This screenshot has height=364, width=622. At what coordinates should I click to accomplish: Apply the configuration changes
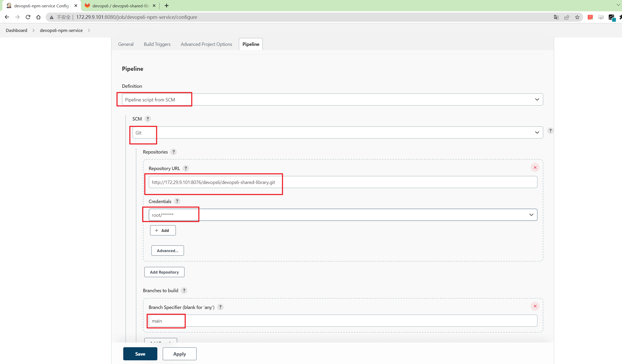pos(180,354)
